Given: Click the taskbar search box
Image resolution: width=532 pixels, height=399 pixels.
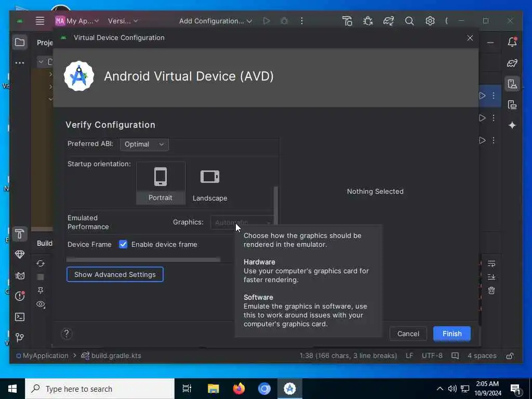Looking at the screenshot, I should [x=100, y=389].
